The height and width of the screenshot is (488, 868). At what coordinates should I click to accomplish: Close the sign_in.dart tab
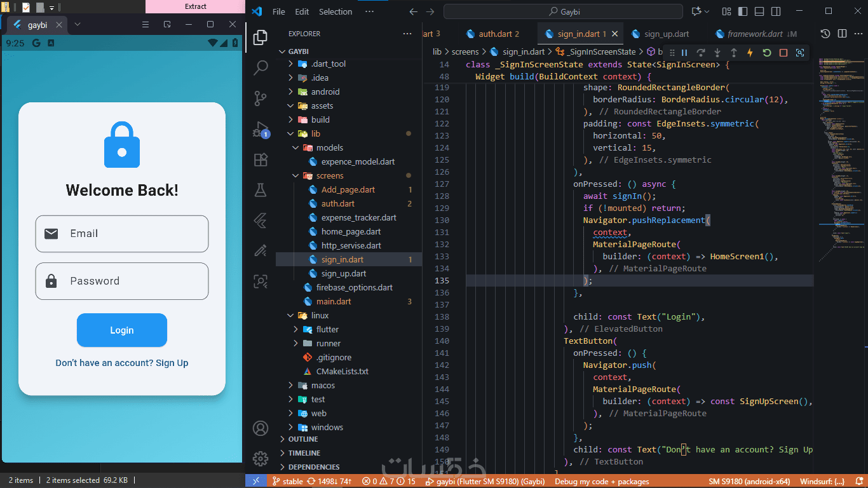614,34
